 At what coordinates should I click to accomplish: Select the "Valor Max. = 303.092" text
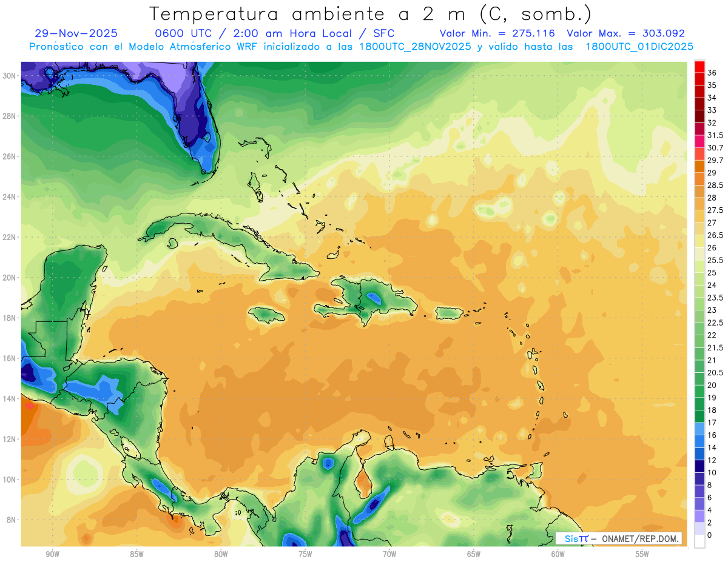(625, 33)
